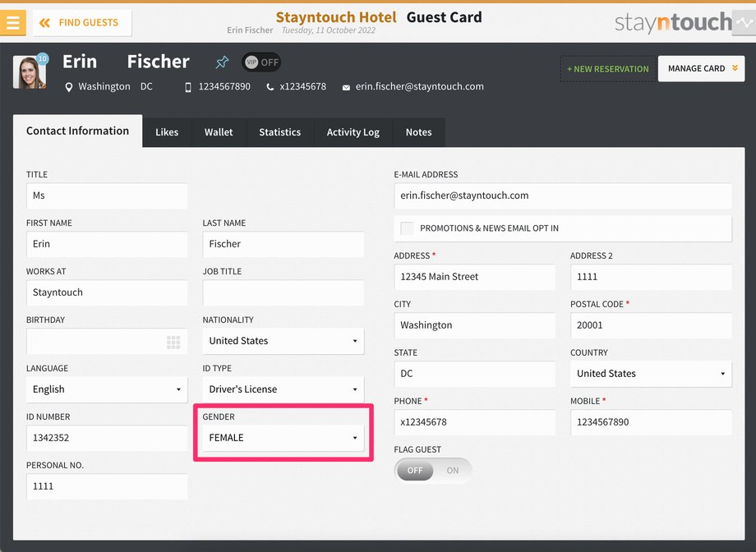Open the Language dropdown
Viewport: 756px width, 552px height.
[107, 389]
